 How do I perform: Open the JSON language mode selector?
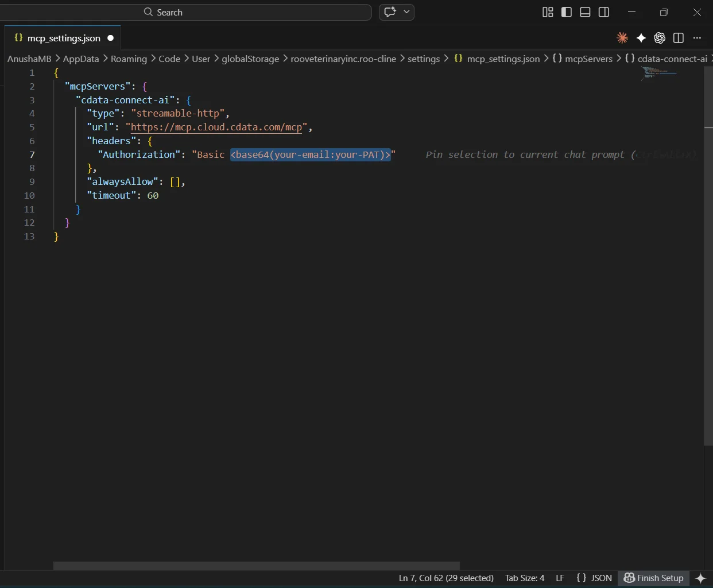(x=595, y=578)
